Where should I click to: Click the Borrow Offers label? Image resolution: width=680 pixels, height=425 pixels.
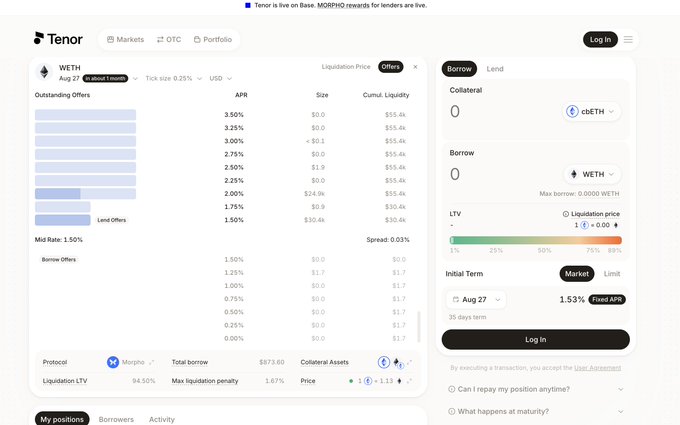click(59, 260)
